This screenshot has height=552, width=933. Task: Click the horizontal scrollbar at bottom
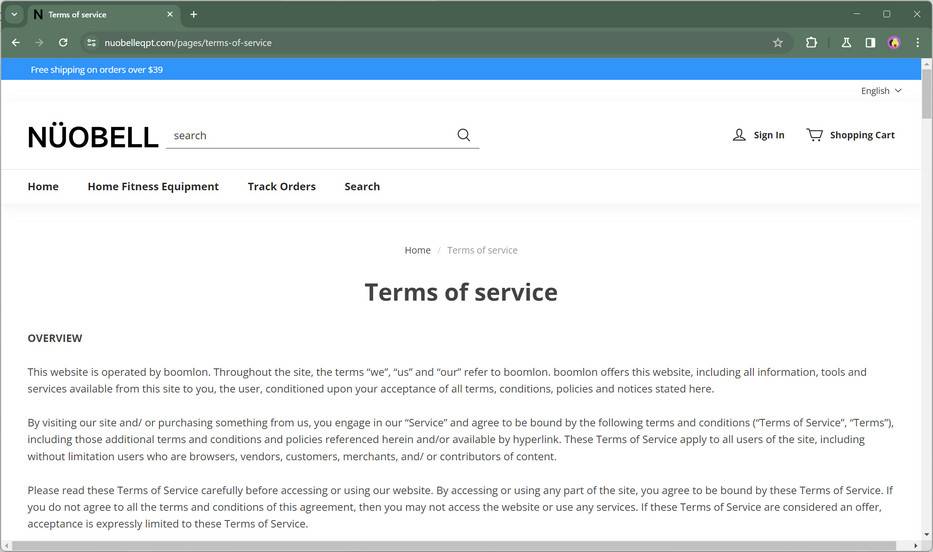[x=454, y=545]
